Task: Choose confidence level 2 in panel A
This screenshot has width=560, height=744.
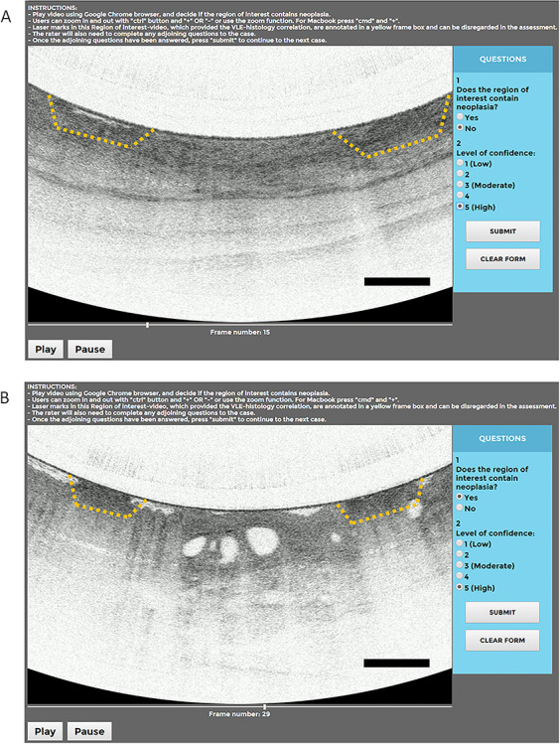Action: tap(460, 174)
